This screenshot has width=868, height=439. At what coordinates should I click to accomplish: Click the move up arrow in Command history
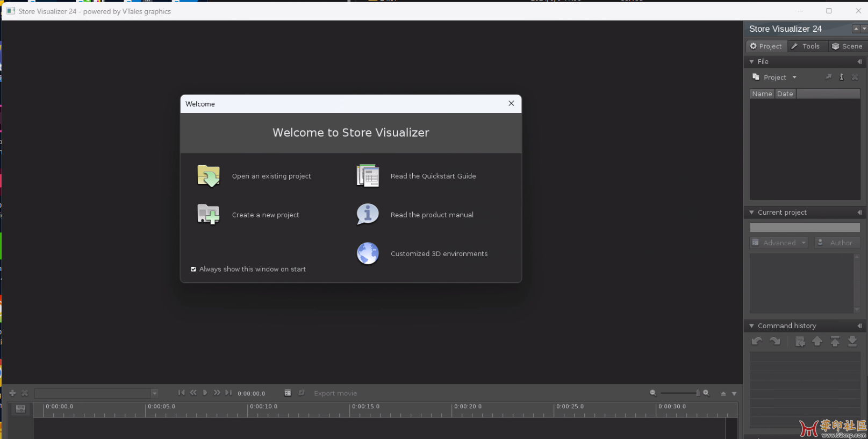817,341
